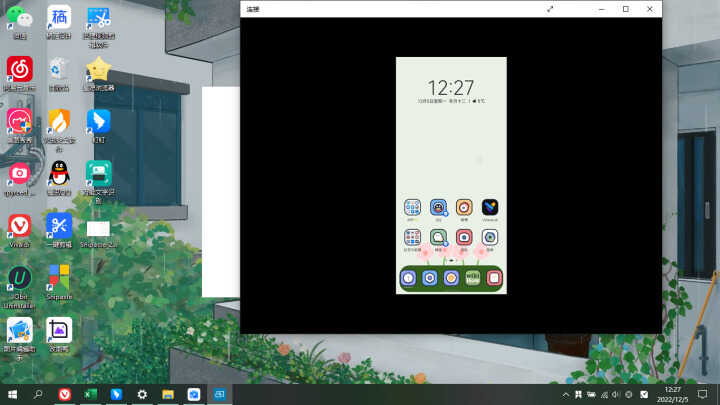Tap the QQ penguin app on phone screen
The height and width of the screenshot is (405, 720).
tap(438, 208)
